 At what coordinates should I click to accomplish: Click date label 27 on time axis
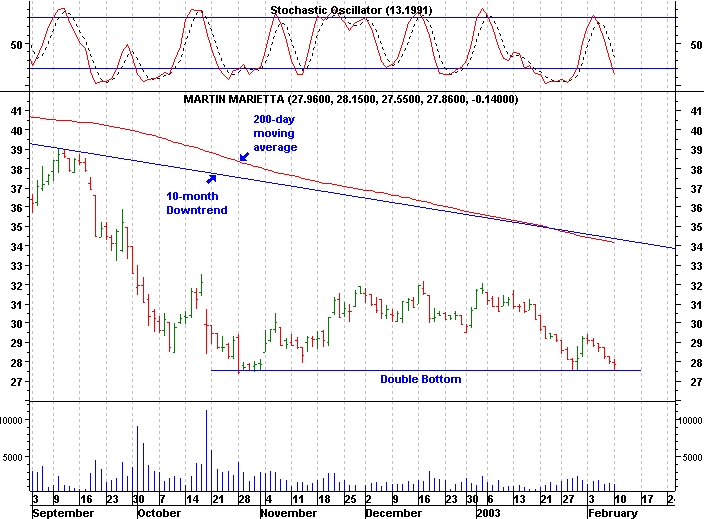568,499
